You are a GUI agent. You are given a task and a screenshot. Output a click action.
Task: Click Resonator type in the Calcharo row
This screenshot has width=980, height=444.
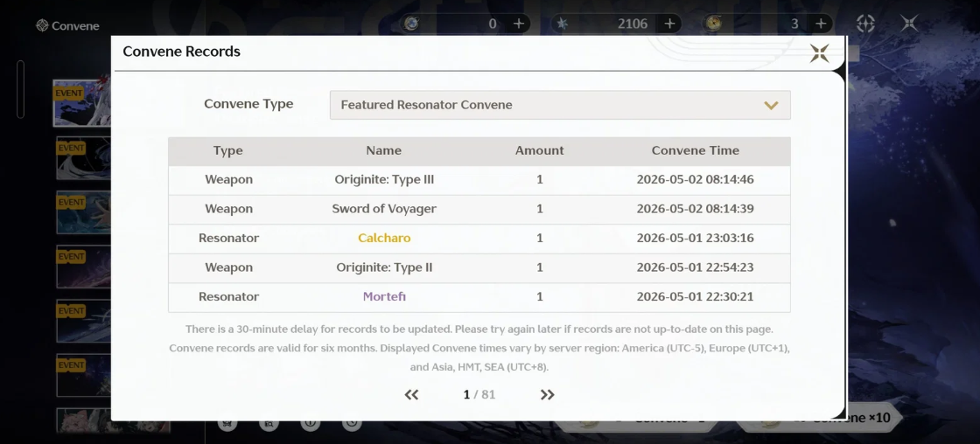click(228, 238)
